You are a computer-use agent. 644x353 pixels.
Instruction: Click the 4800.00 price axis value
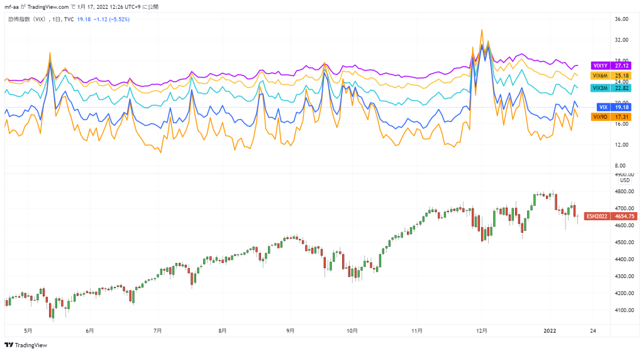625,191
